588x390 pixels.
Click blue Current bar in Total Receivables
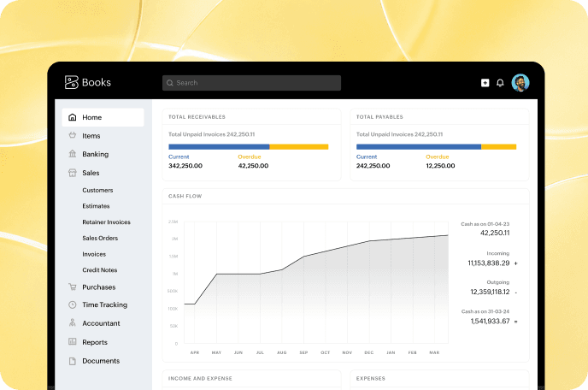(x=219, y=147)
